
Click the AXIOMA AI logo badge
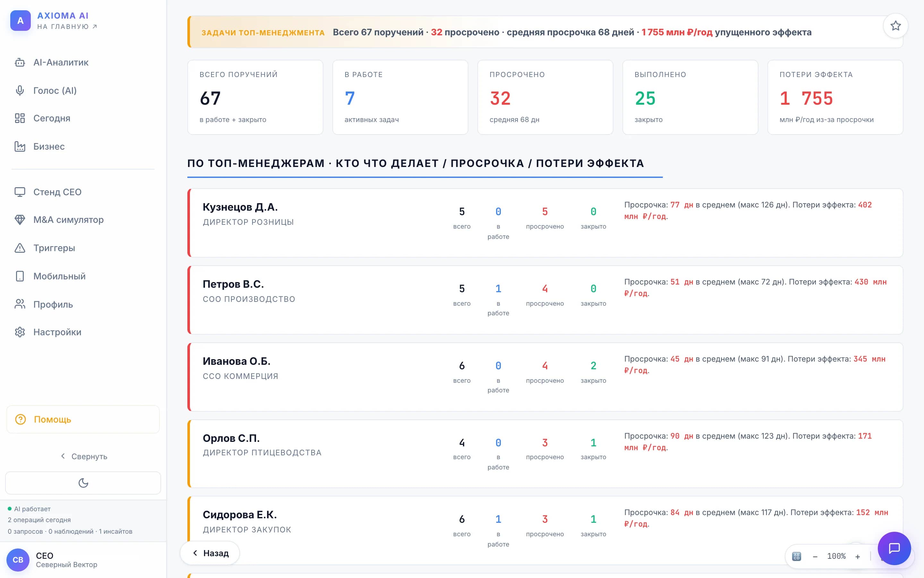point(20,21)
